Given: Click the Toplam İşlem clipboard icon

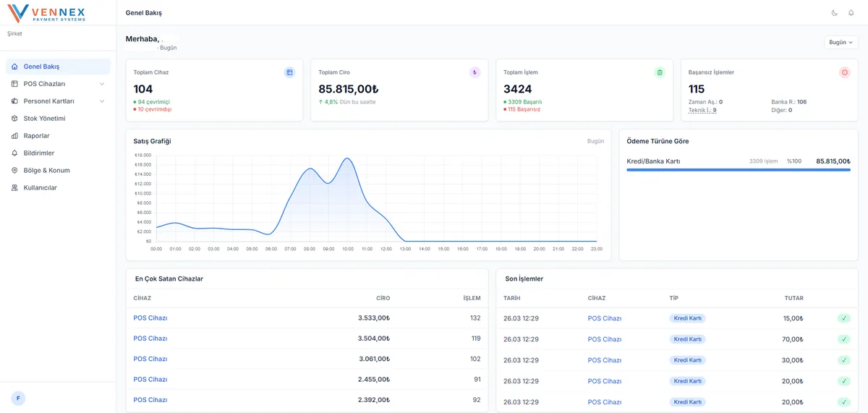Looking at the screenshot, I should [x=659, y=72].
